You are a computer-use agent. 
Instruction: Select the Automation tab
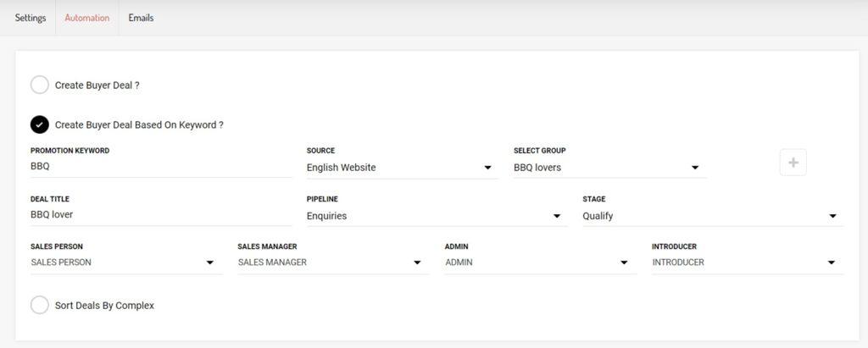pos(87,18)
